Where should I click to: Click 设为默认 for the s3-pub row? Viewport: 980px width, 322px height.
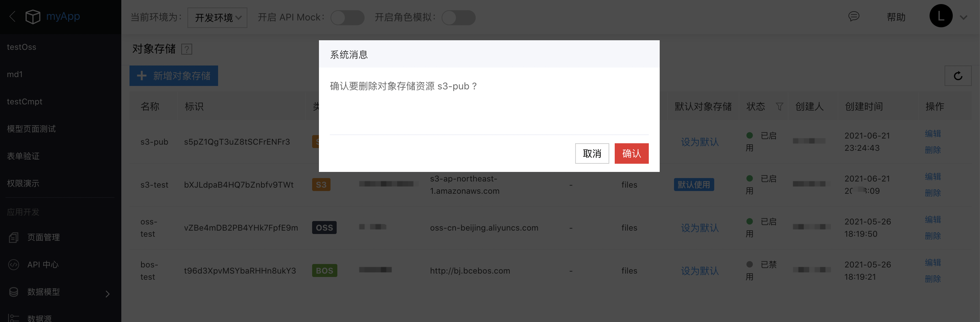700,142
